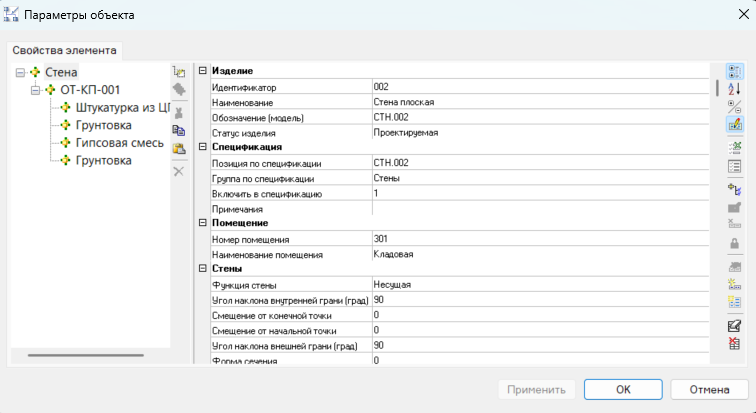Collapse the Спецификация property section
Screen dimensions: 756x413
203,147
